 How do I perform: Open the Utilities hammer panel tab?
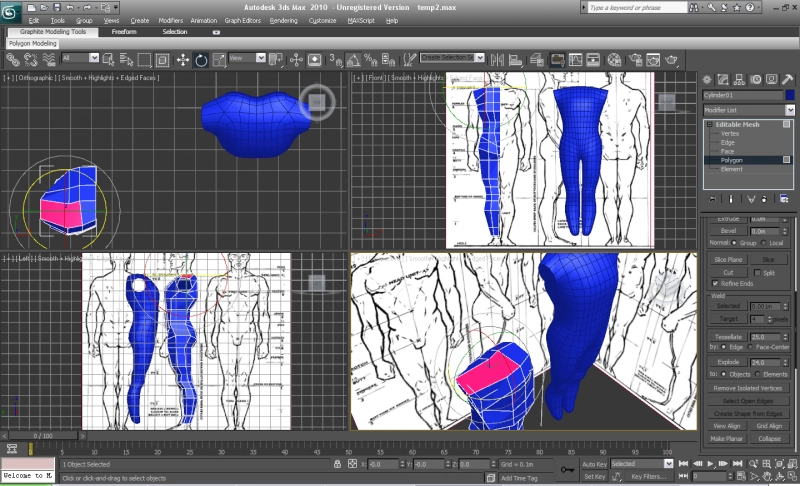(x=788, y=79)
